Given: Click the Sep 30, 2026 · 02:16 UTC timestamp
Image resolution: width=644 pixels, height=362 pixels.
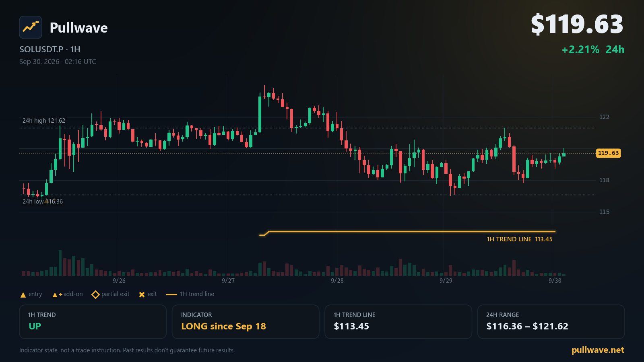Looking at the screenshot, I should [x=58, y=62].
